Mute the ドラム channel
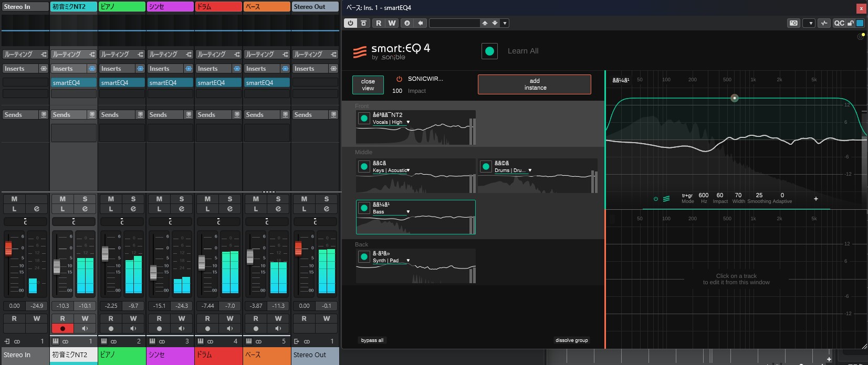This screenshot has height=365, width=868. coord(207,199)
